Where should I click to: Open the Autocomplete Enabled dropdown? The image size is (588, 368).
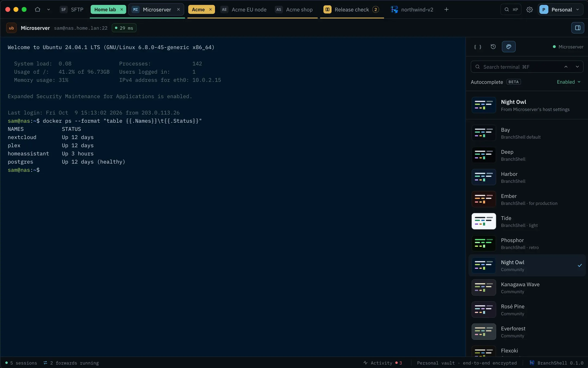[x=569, y=82]
